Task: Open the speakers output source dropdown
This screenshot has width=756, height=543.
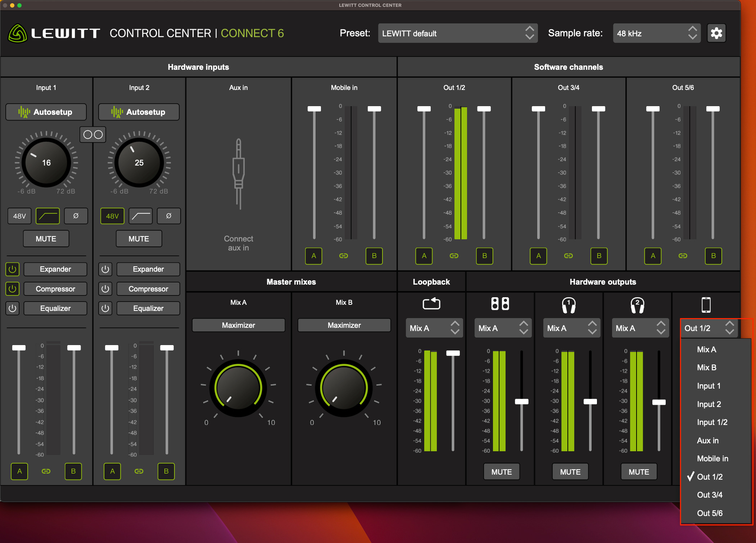Action: tap(503, 328)
